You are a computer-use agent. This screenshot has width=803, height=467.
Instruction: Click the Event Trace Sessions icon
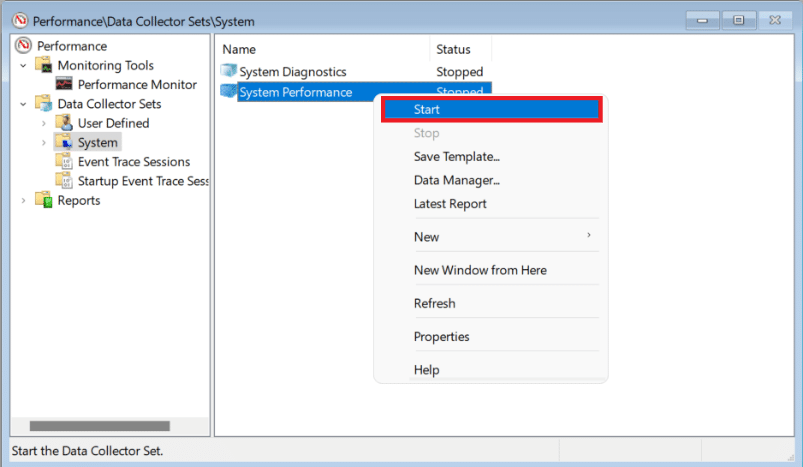click(64, 162)
